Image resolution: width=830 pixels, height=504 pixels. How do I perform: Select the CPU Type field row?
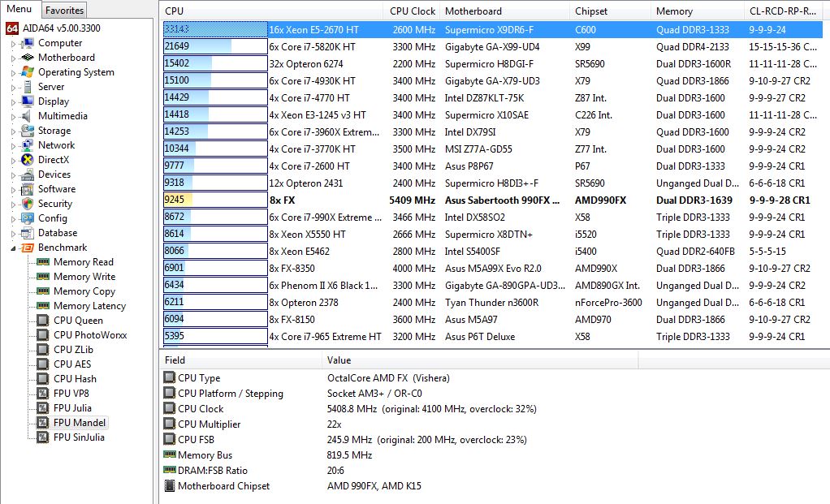(400, 378)
